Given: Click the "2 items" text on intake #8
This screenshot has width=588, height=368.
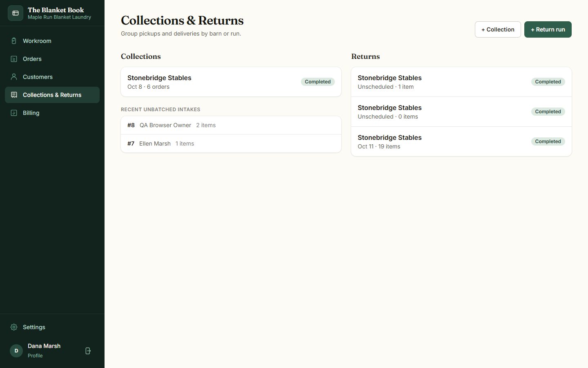Looking at the screenshot, I should [206, 125].
